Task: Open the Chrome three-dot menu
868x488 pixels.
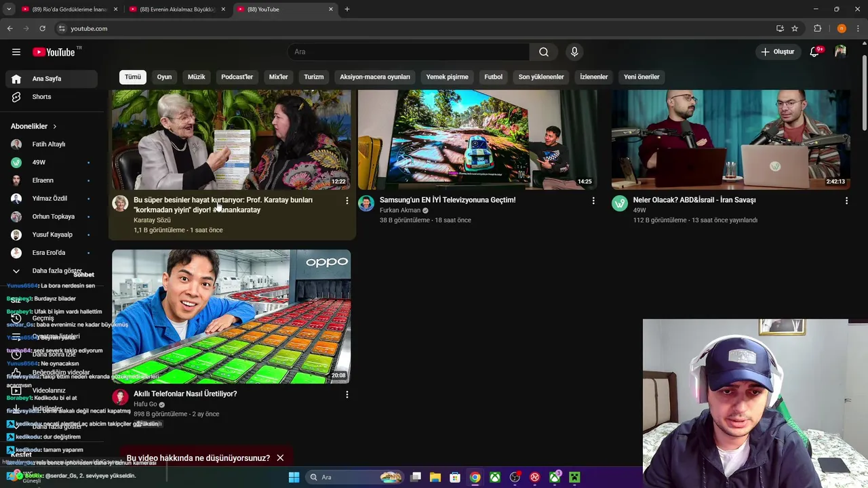Action: [x=859, y=28]
